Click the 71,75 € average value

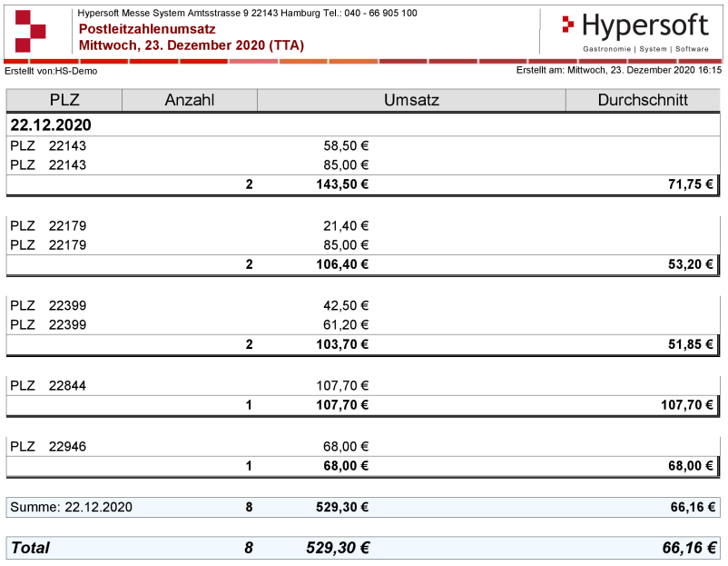[x=691, y=184]
